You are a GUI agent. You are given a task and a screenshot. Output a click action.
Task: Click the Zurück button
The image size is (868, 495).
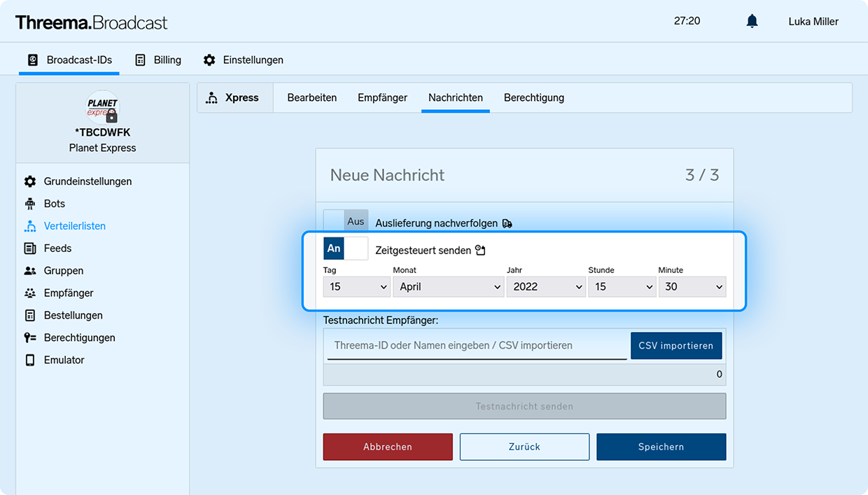coord(524,447)
